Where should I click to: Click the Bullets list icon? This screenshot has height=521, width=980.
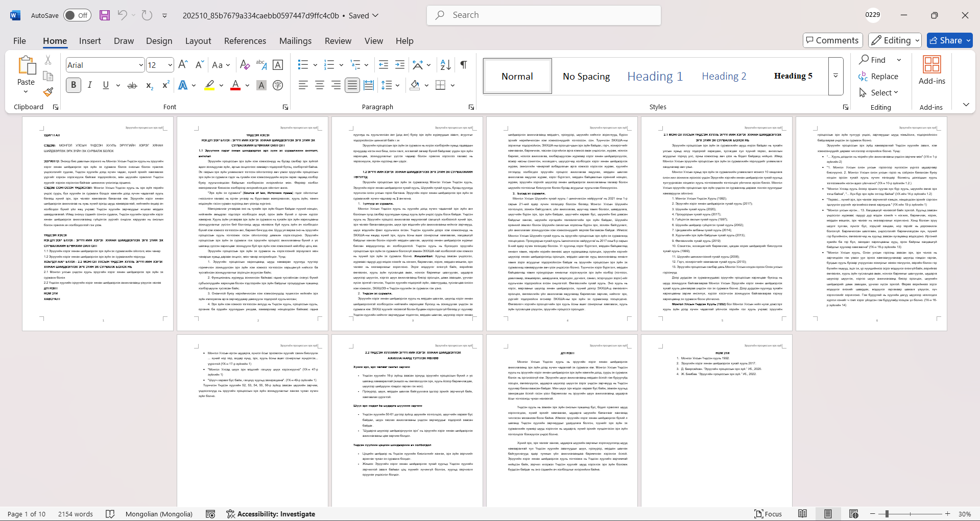tap(303, 65)
